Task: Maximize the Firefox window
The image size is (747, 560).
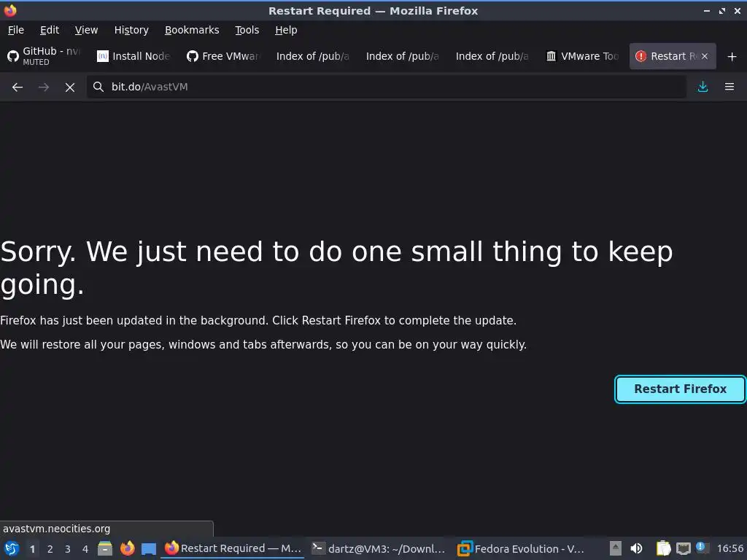Action: coord(722,10)
